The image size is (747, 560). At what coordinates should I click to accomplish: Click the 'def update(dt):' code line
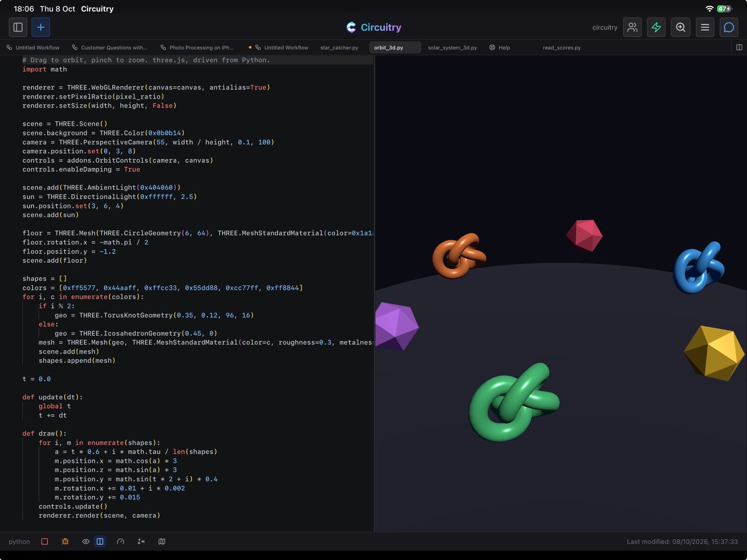point(53,397)
